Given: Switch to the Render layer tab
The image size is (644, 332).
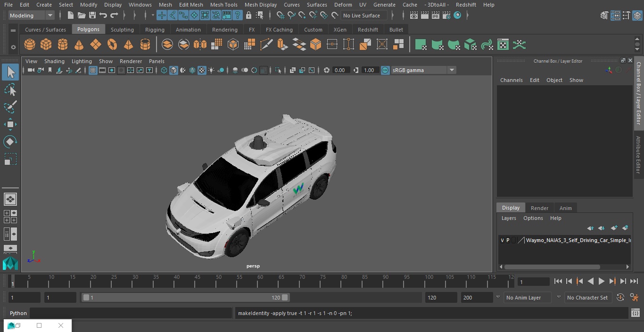Looking at the screenshot, I should [539, 208].
